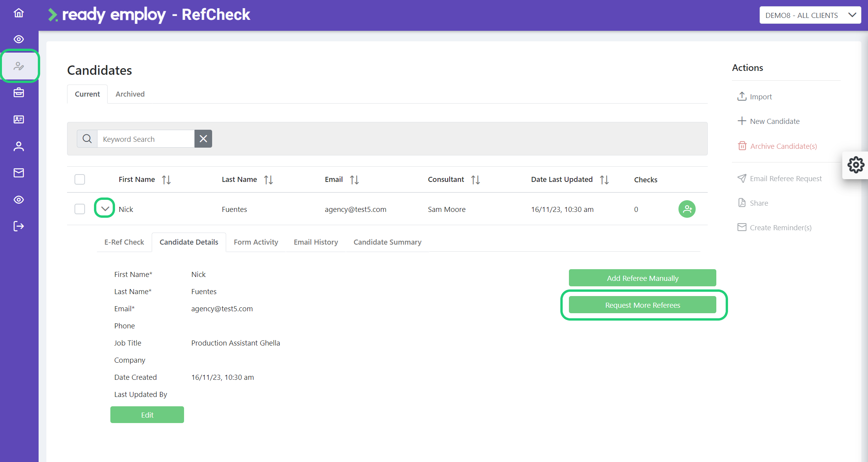Open the Candidates pencil-person sidebar icon
Viewport: 868px width, 462px height.
(19, 66)
